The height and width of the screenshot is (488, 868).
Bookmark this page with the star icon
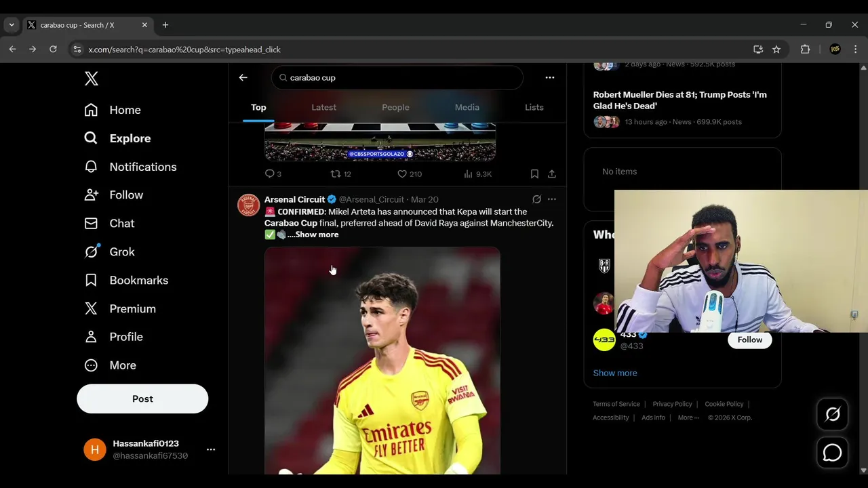[776, 49]
